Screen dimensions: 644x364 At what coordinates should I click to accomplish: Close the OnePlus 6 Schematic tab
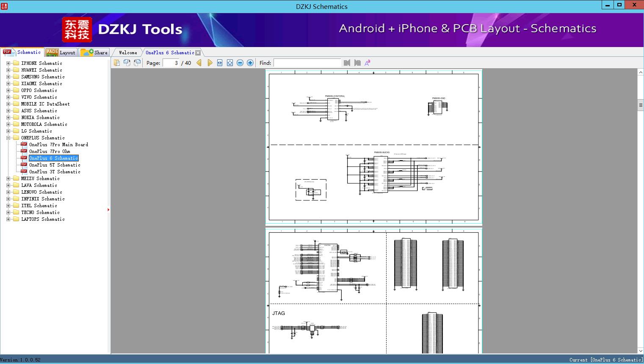coord(198,53)
